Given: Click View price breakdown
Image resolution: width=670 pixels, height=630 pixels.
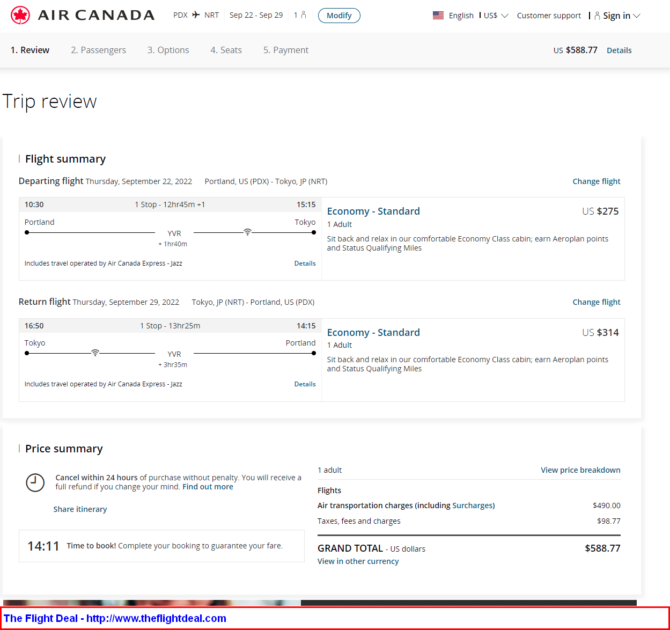Looking at the screenshot, I should pos(580,470).
